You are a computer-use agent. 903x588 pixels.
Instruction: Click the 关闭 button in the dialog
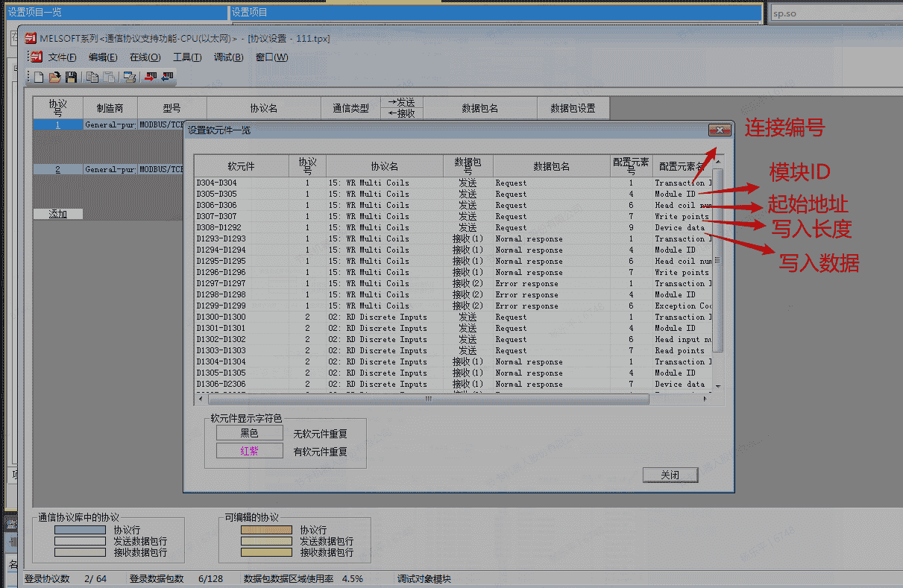[x=670, y=475]
